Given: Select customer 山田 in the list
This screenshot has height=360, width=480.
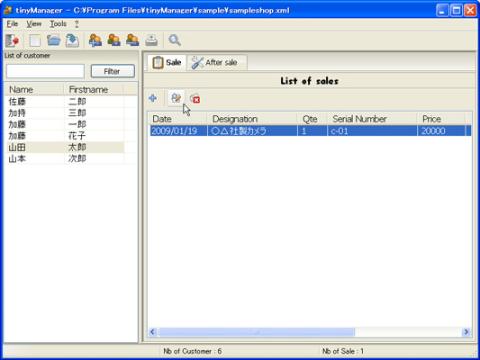Looking at the screenshot, I should point(17,147).
